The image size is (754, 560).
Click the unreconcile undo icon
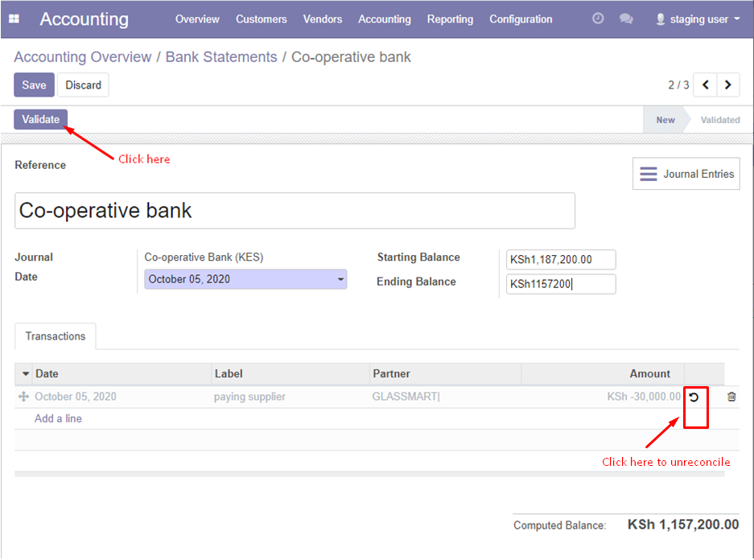tap(694, 397)
